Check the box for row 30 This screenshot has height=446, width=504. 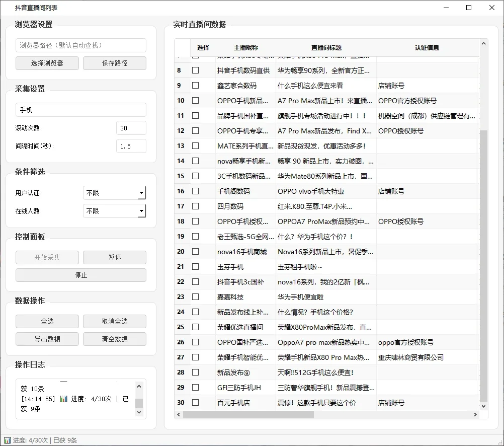coord(196,403)
